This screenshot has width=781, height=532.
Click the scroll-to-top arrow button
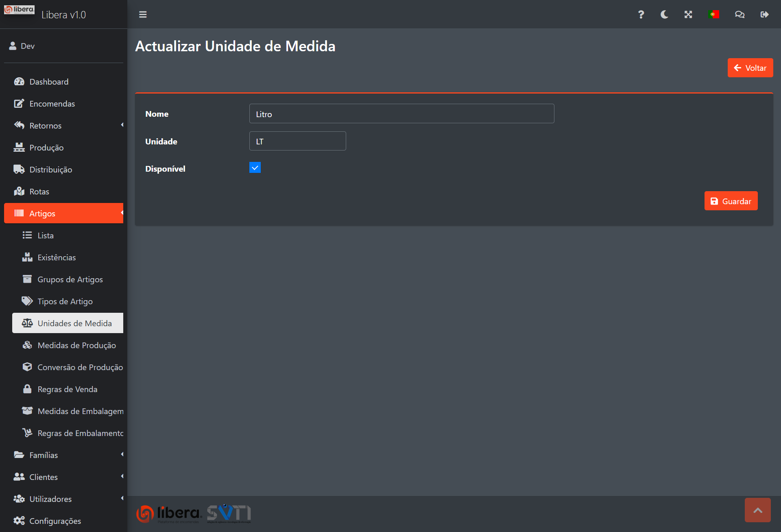757,510
